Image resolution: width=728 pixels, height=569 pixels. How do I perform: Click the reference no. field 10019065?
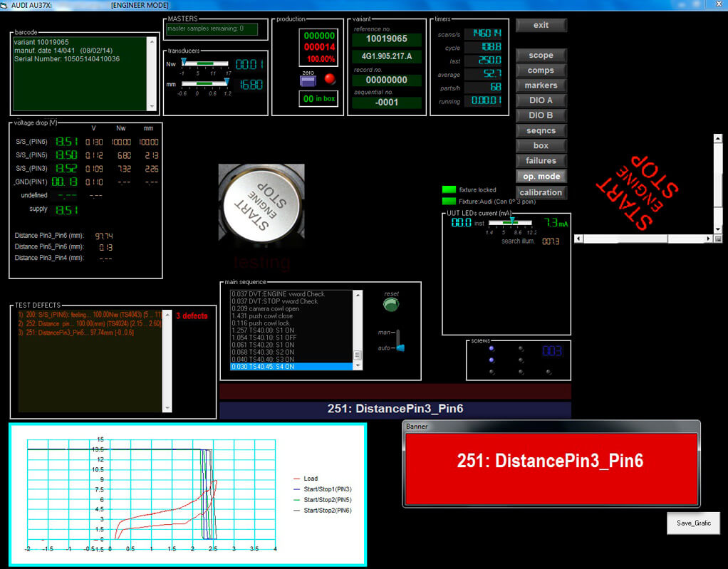(387, 39)
